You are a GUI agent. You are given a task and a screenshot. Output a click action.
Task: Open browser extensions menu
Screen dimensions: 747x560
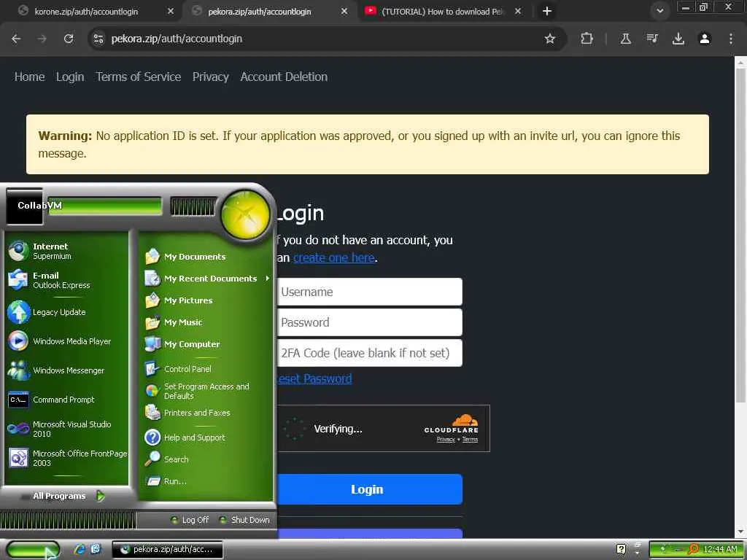click(587, 39)
